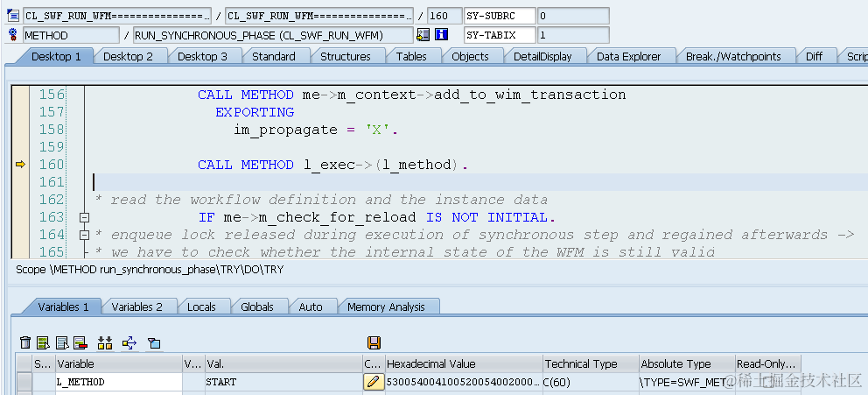
Task: Click the pencil change-value button for L_METHOD
Action: click(374, 382)
